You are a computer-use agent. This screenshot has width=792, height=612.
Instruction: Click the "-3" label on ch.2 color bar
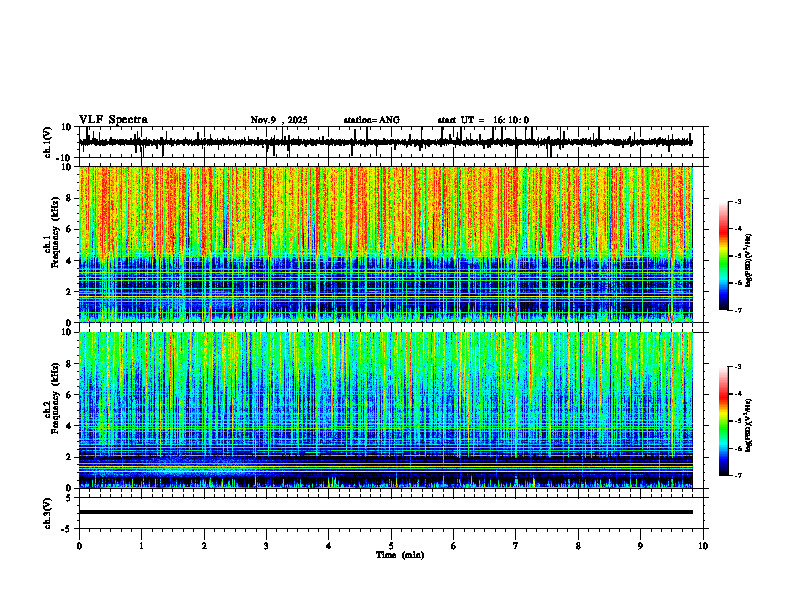tap(738, 367)
